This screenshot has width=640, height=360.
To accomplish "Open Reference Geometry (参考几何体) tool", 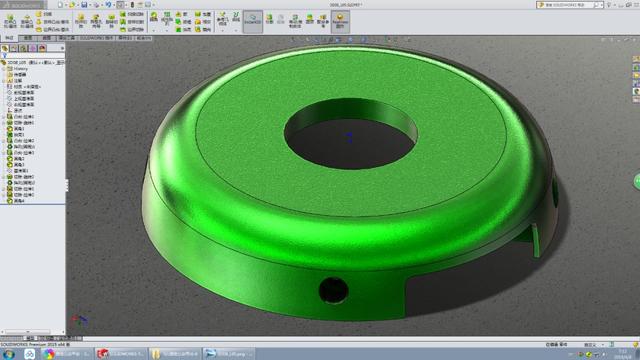I will point(222,19).
